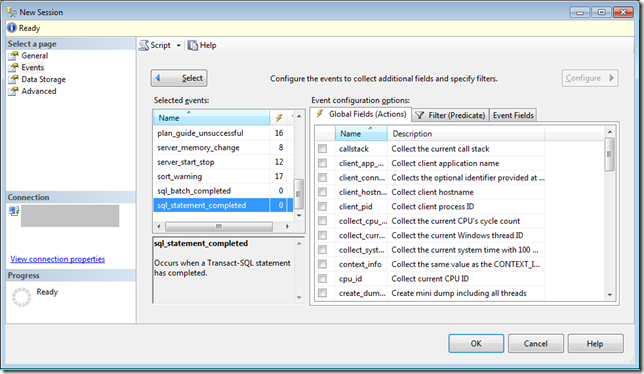644x374 pixels.
Task: Check the client_pid action checkbox
Action: pos(322,206)
